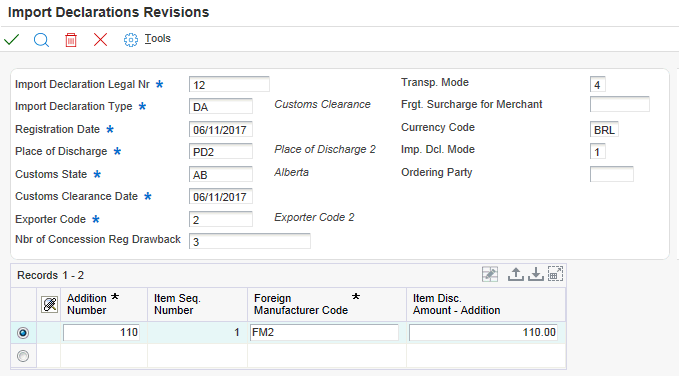This screenshot has height=376, width=679.
Task: Click the red Cancel X icon
Action: (x=100, y=40)
